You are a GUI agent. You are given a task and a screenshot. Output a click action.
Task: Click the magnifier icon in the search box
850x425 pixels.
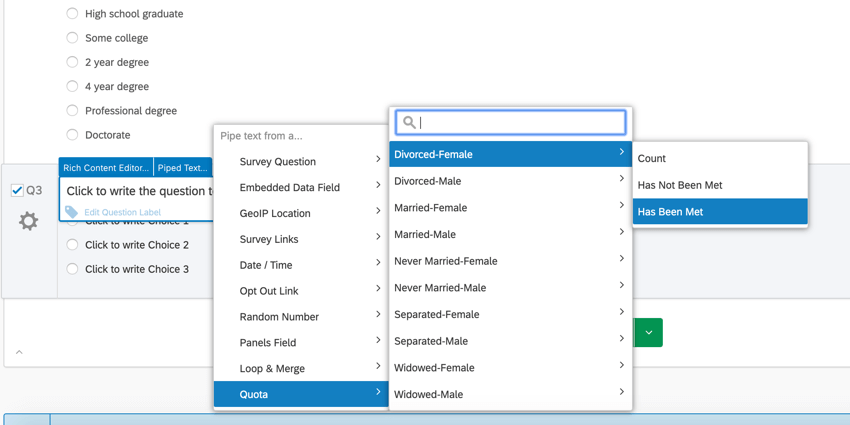pos(409,123)
